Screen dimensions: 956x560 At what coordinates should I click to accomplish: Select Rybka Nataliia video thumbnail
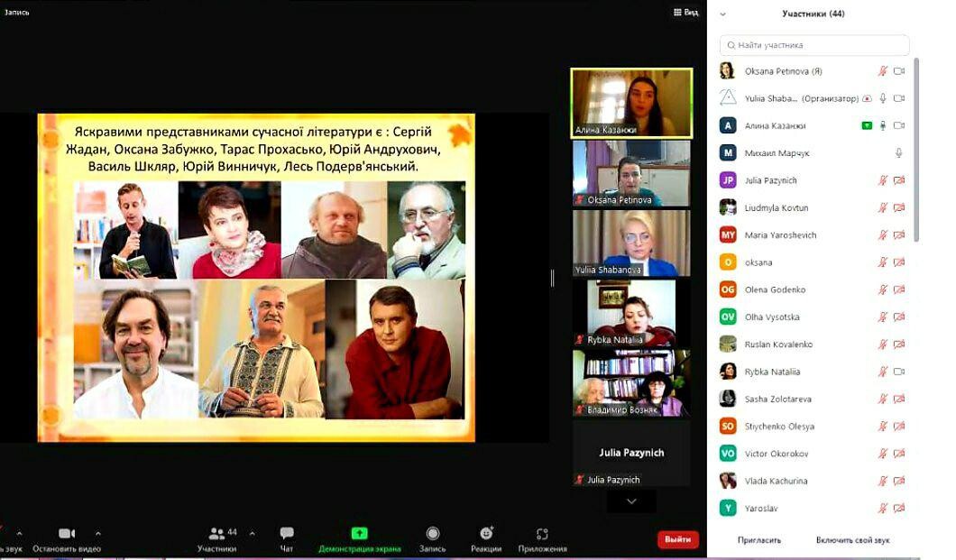click(631, 313)
